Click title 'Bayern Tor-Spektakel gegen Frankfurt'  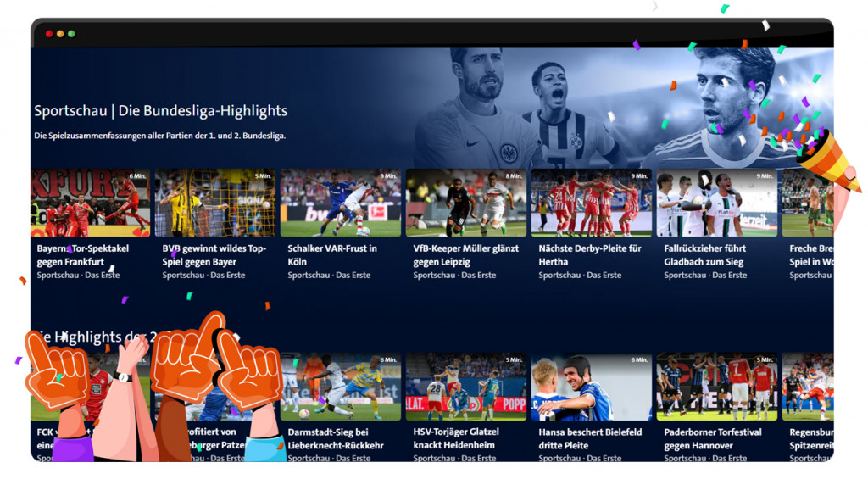coord(83,255)
